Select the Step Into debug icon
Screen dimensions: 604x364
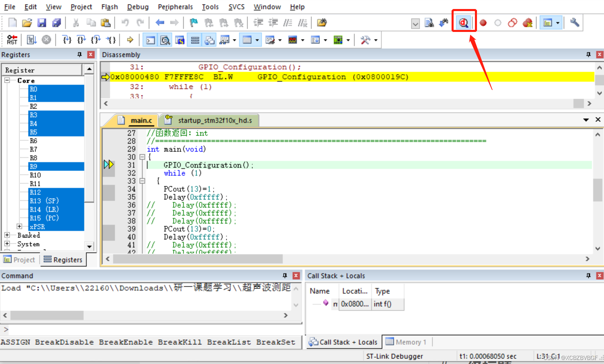tap(67, 39)
